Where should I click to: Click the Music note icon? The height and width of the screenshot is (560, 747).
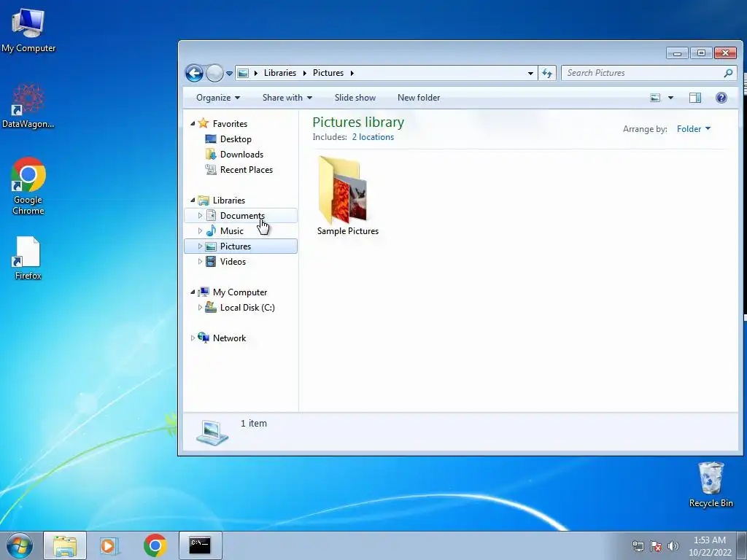(211, 231)
